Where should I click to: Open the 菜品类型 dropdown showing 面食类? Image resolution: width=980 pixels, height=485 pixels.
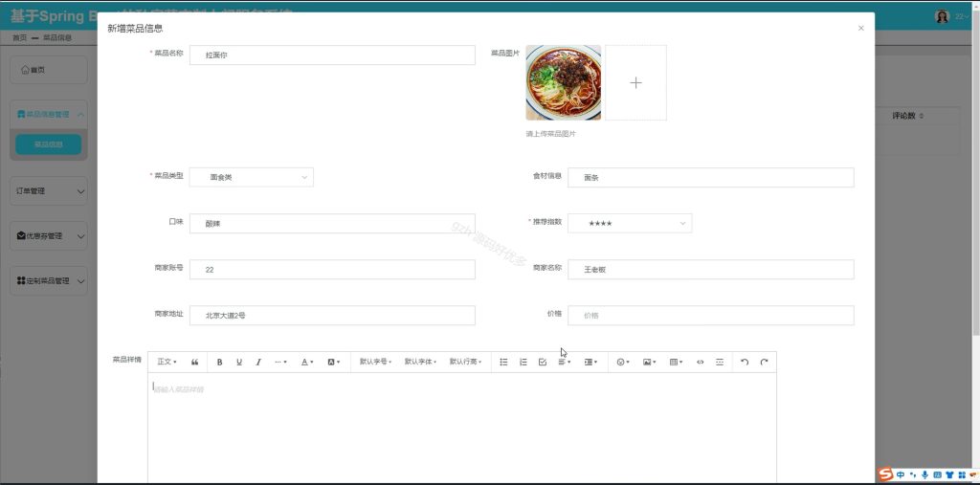[x=252, y=178]
